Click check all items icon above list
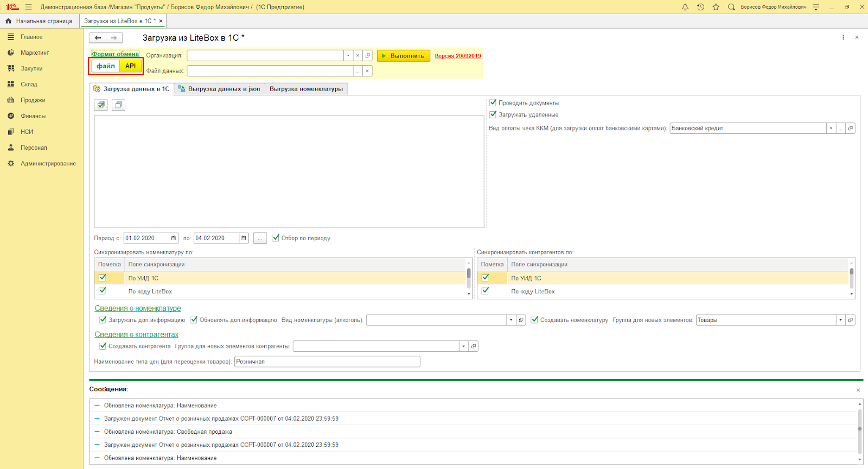868x469 pixels. [x=101, y=105]
